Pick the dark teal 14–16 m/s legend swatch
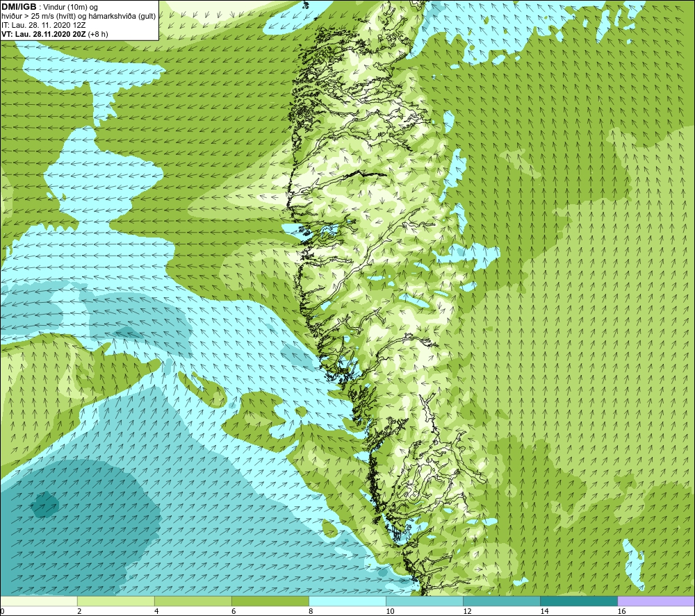Screen dimensions: 695x616 (579, 601)
